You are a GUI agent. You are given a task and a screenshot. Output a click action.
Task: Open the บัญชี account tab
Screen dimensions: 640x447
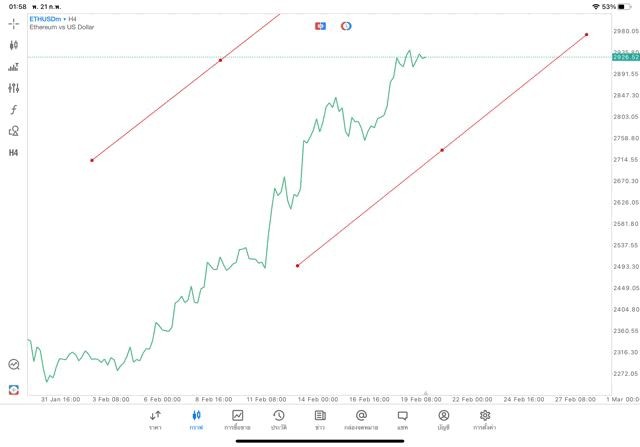tap(443, 419)
